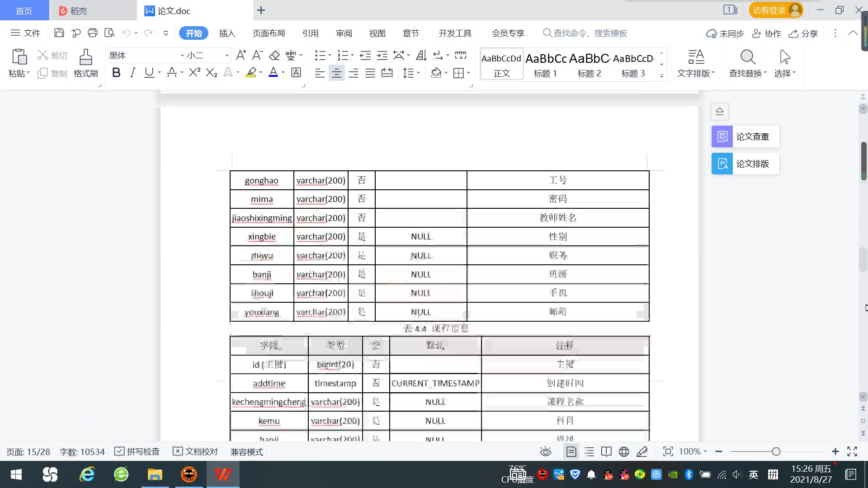Image resolution: width=868 pixels, height=488 pixels.
Task: Toggle Bold formatting
Action: pyautogui.click(x=116, y=72)
